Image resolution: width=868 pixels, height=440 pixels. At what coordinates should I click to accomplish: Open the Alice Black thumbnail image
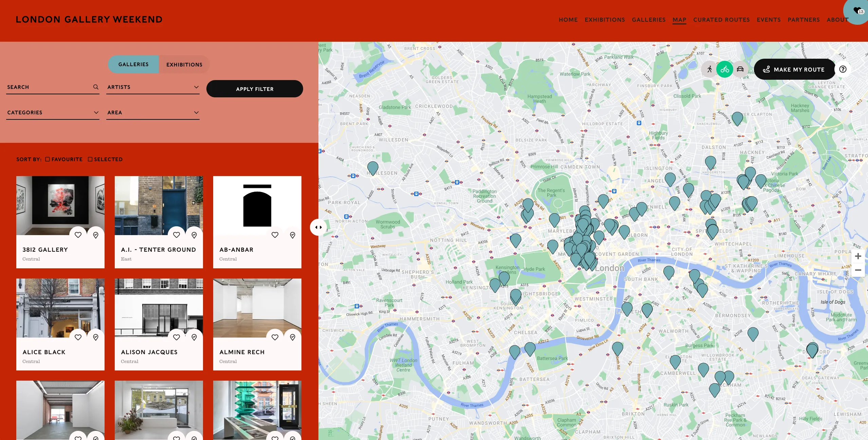coord(60,308)
